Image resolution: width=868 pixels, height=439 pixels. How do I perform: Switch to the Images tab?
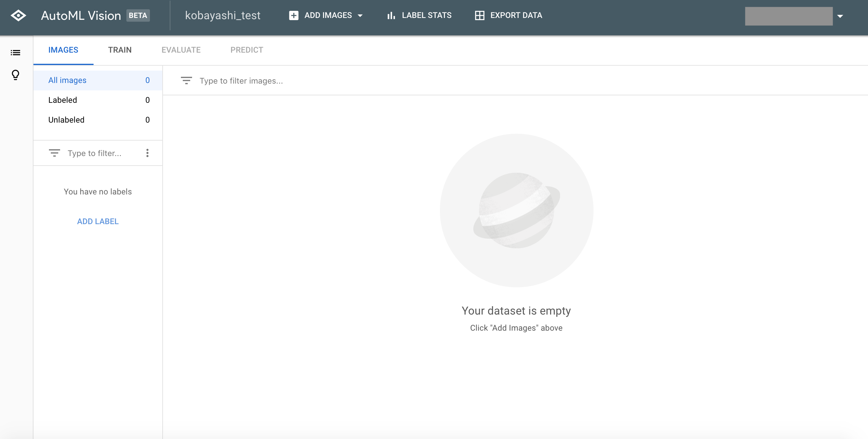click(x=63, y=50)
